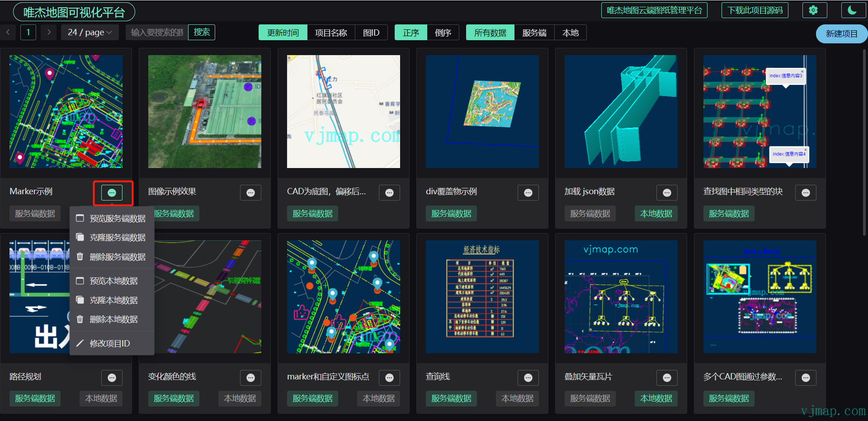Enable the 倒序 sort order

tap(443, 32)
